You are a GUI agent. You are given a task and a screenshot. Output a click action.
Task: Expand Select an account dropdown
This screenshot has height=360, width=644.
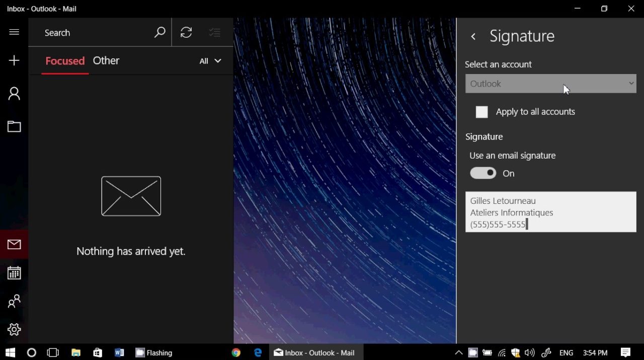(550, 84)
